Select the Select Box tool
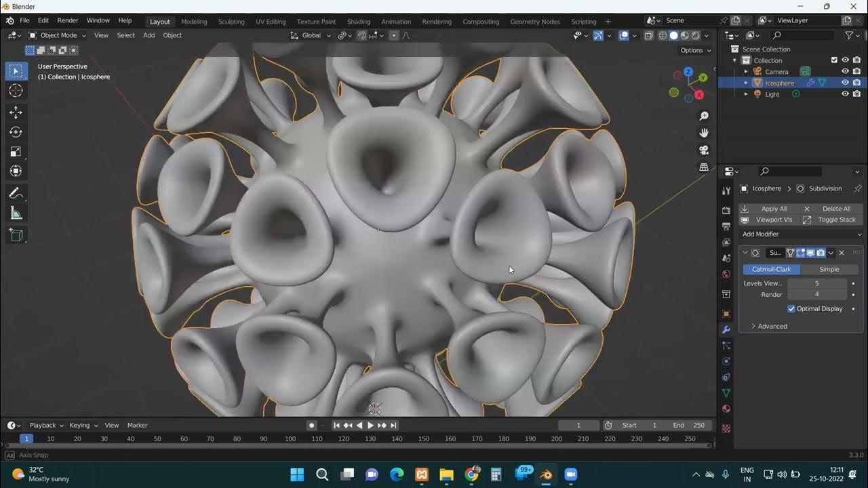Viewport: 868px width, 488px height. pos(16,71)
